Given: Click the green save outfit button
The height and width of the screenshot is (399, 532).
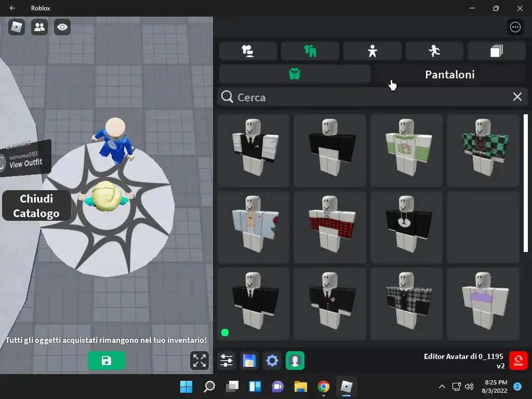Looking at the screenshot, I should click(107, 361).
